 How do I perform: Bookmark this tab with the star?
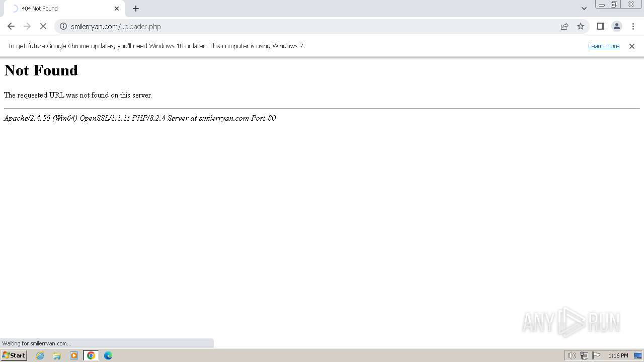(x=581, y=26)
